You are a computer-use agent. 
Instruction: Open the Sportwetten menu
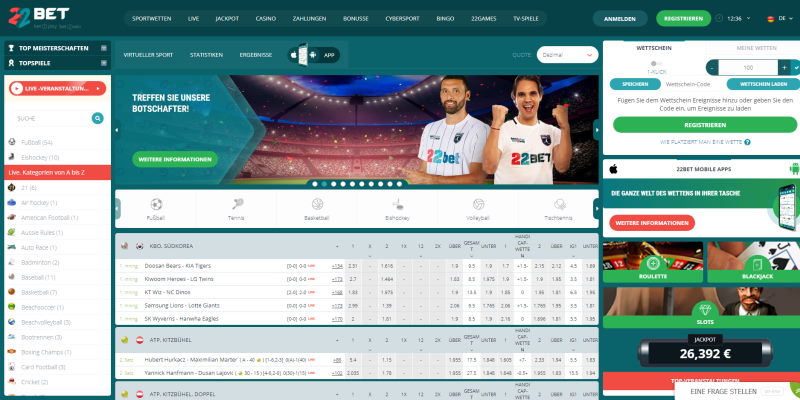152,19
